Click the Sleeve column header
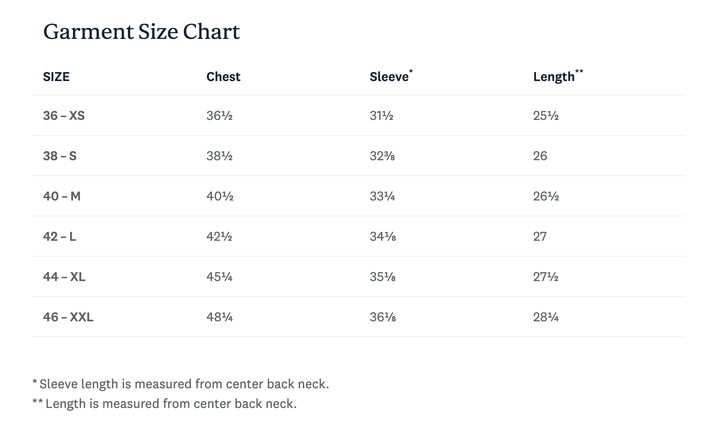This screenshot has height=430, width=720. [388, 76]
